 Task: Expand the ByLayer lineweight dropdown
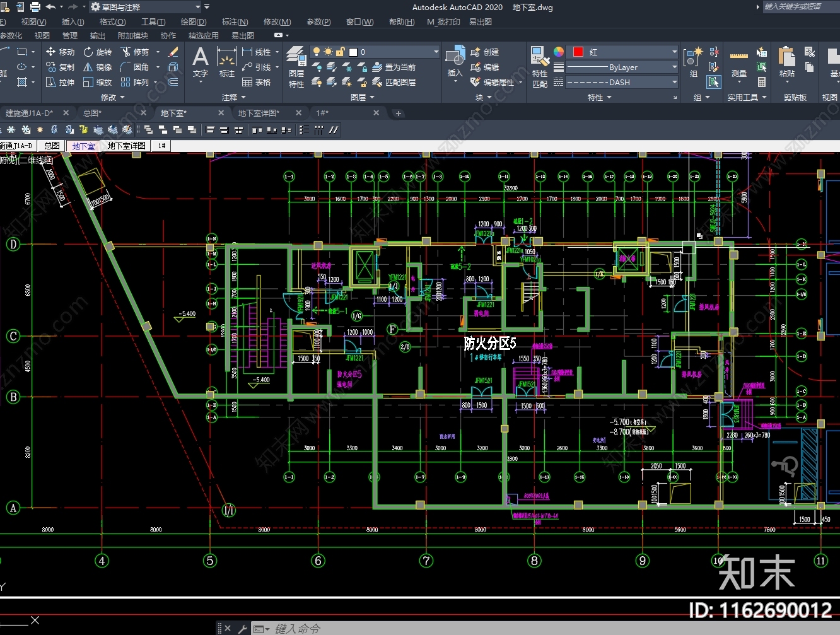674,67
